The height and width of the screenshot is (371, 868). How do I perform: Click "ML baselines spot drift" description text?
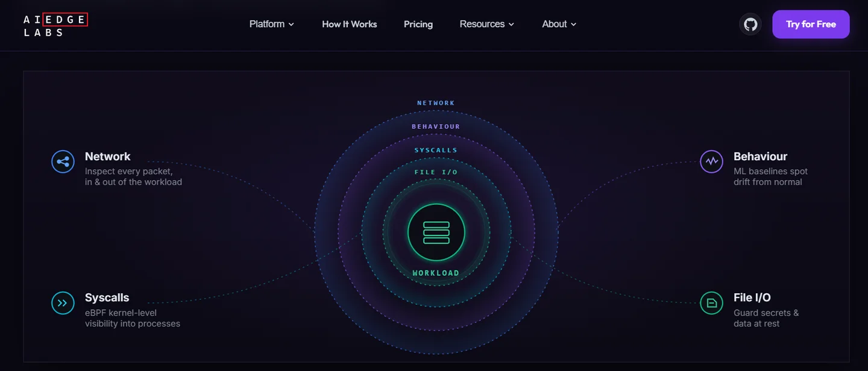tap(770, 176)
